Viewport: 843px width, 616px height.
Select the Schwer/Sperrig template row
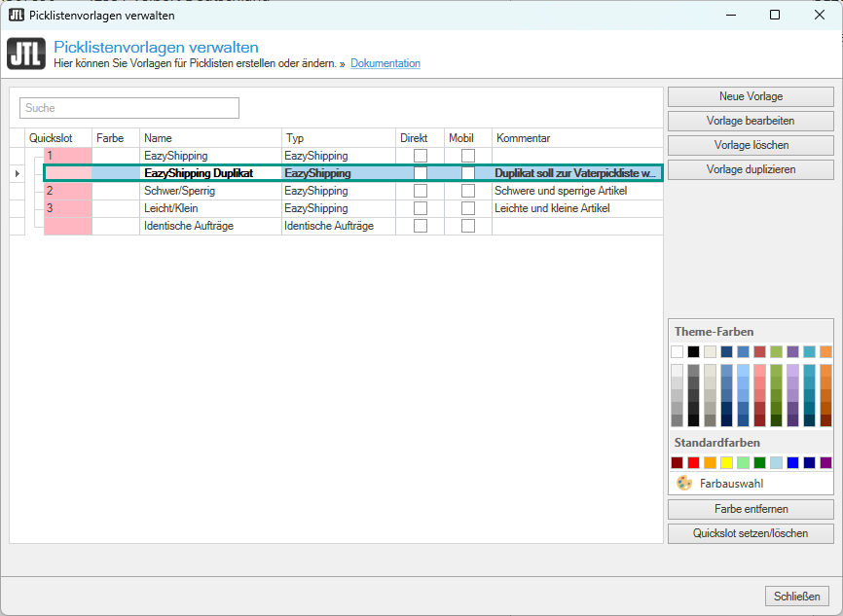click(x=210, y=191)
